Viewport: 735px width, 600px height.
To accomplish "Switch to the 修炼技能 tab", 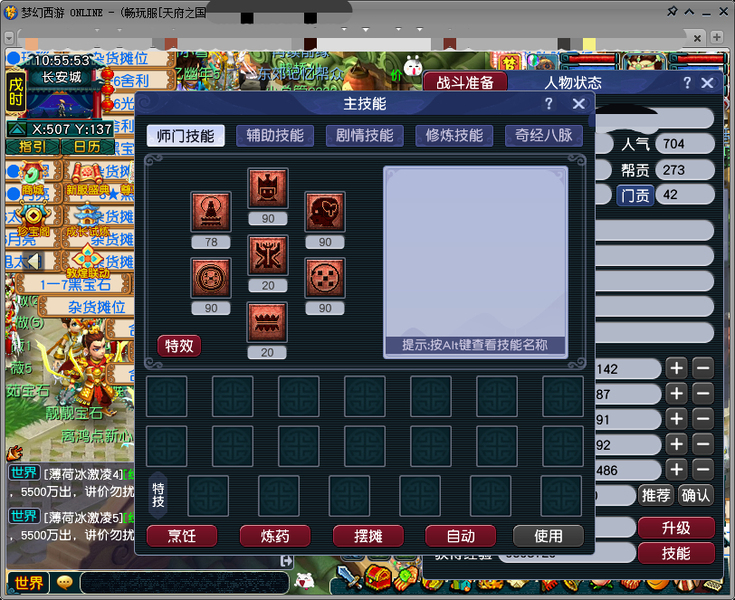I will coord(454,136).
